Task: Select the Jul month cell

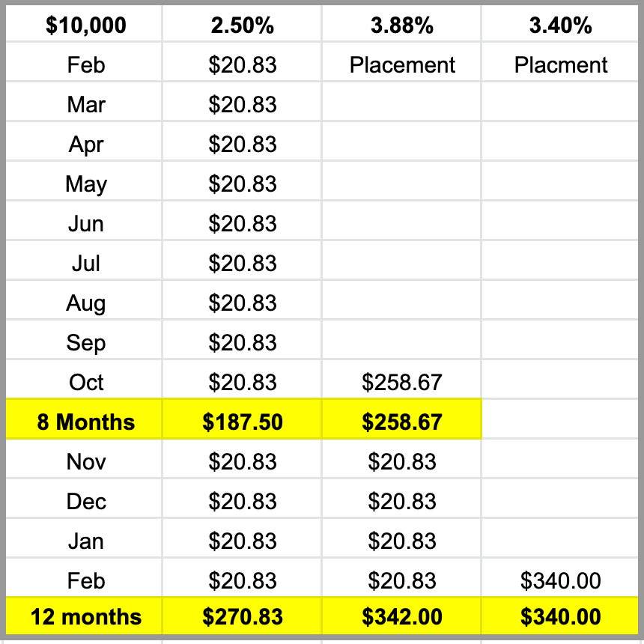Action: click(86, 264)
